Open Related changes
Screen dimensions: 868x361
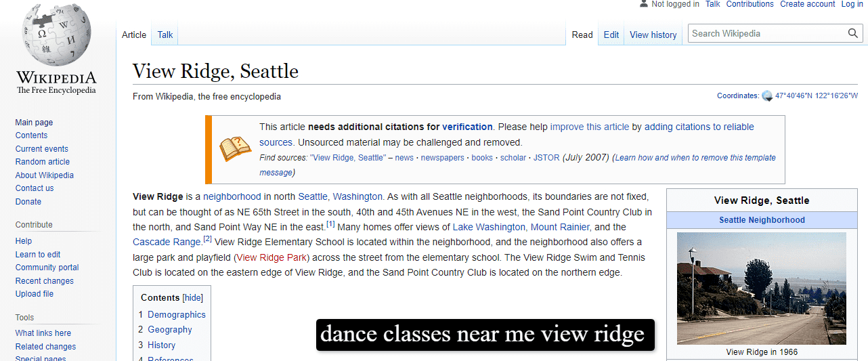coord(46,347)
